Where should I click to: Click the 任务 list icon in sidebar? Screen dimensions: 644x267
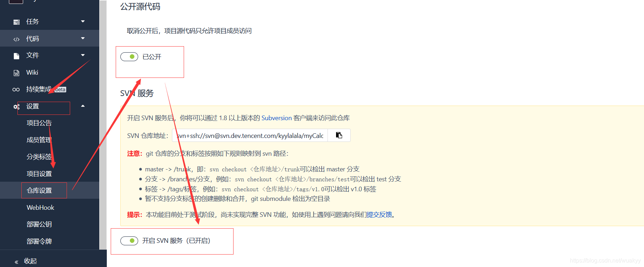pos(16,22)
